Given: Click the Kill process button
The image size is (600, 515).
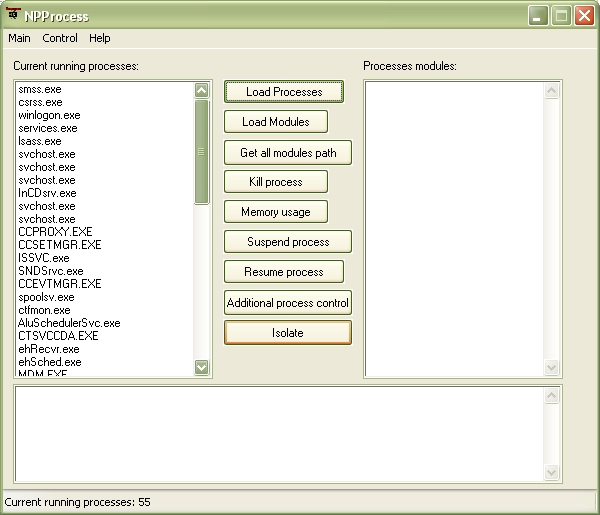Looking at the screenshot, I should click(276, 182).
